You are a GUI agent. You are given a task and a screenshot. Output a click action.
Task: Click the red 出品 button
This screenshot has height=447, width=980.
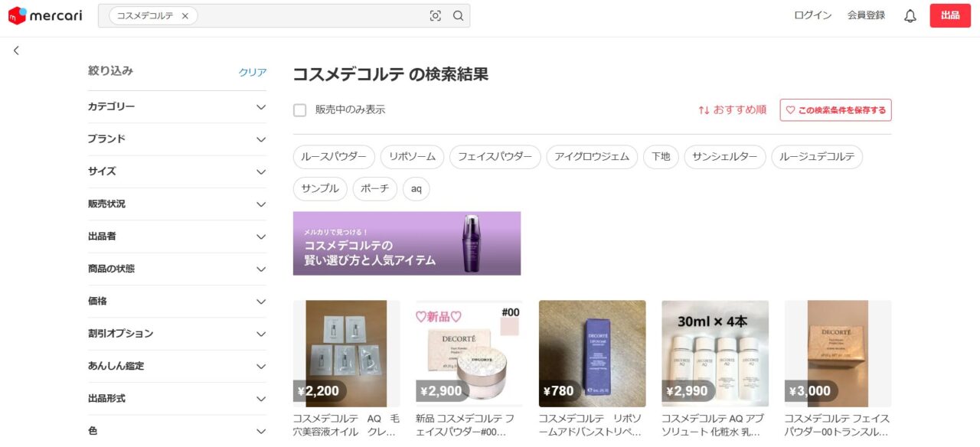point(950,15)
